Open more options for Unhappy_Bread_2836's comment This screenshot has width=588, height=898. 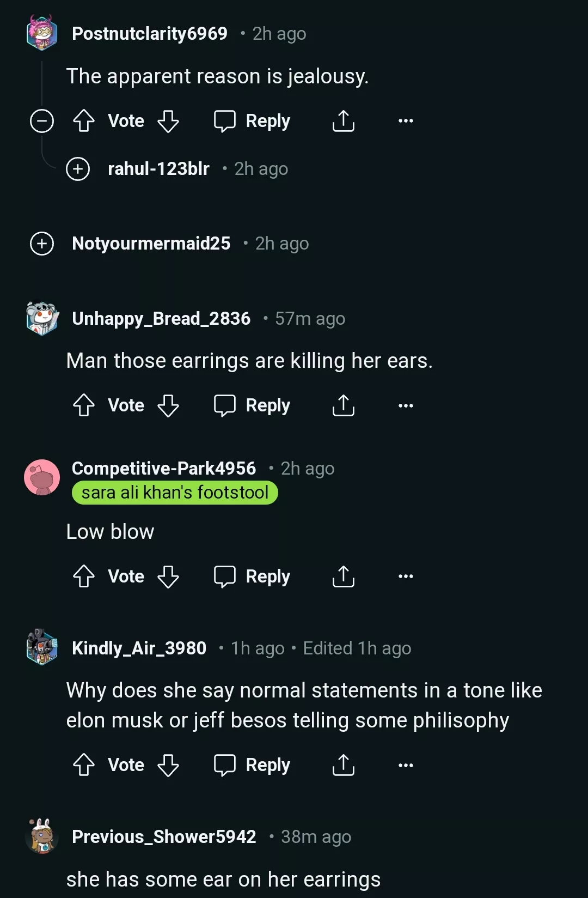click(x=405, y=405)
